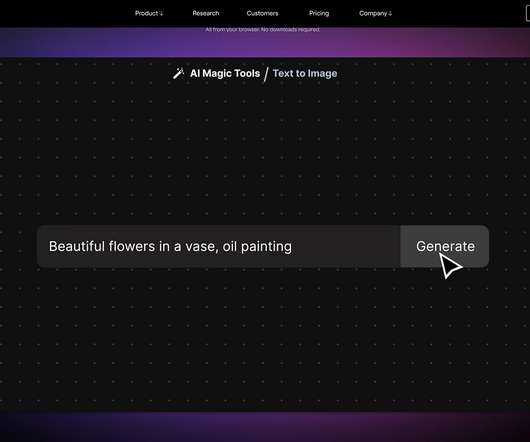The image size is (530, 442).
Task: Click the 'Beautiful flowers in a vase' prompt text
Action: point(132,246)
